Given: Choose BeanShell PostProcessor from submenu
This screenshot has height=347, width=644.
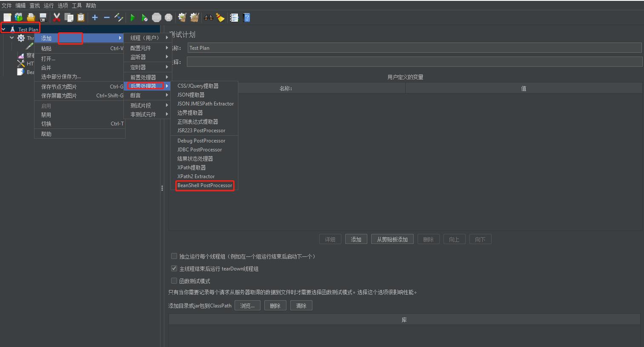Looking at the screenshot, I should pos(205,185).
